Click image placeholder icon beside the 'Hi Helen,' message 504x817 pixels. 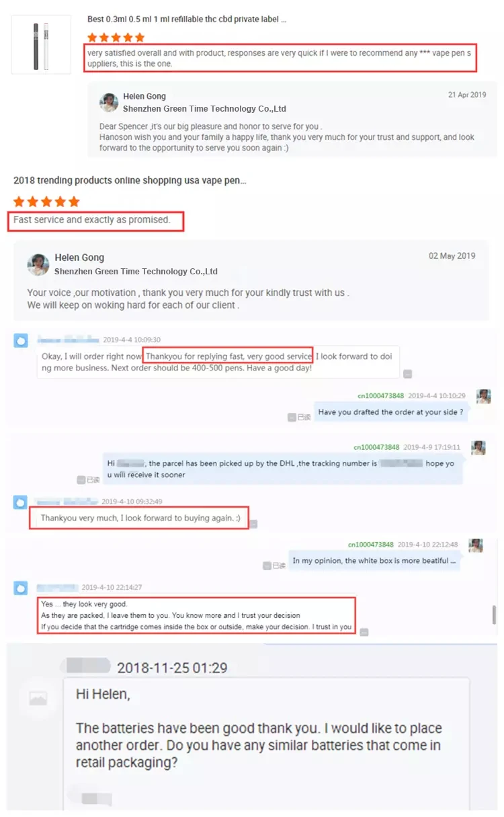click(x=38, y=699)
